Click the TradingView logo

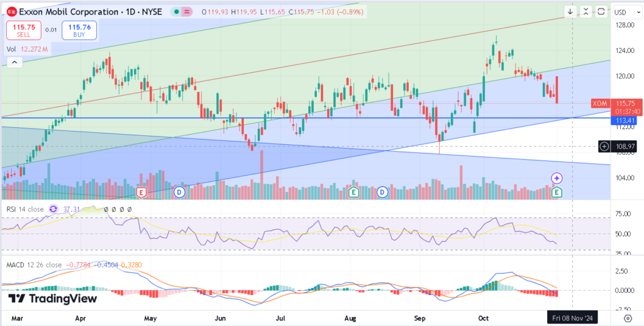click(x=53, y=298)
